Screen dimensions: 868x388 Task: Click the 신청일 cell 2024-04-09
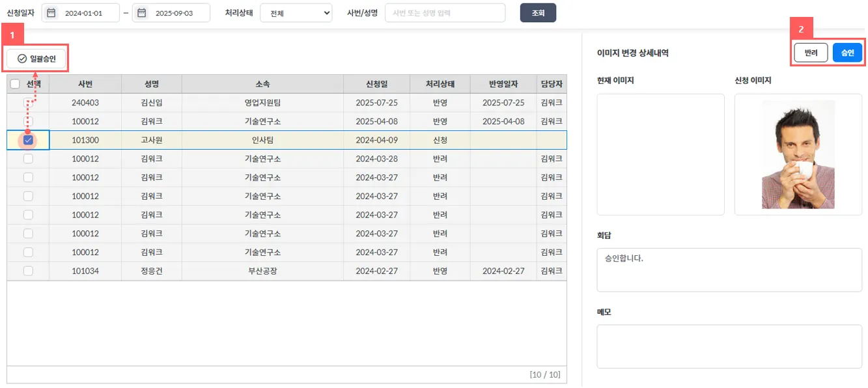tap(376, 140)
